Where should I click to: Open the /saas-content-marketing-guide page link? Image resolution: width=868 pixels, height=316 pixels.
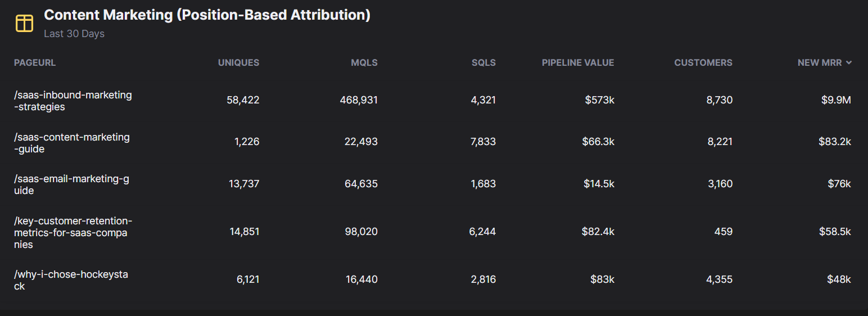[x=72, y=143]
